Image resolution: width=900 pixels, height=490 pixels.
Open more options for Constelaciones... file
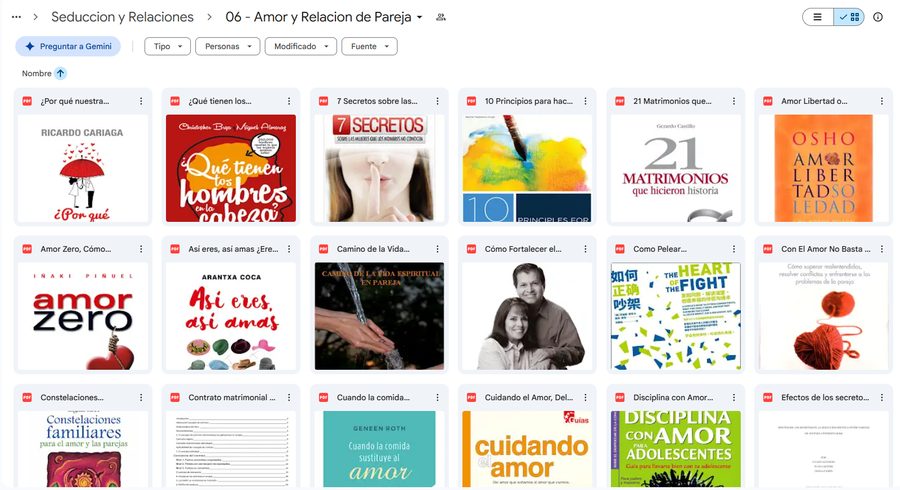(x=141, y=397)
